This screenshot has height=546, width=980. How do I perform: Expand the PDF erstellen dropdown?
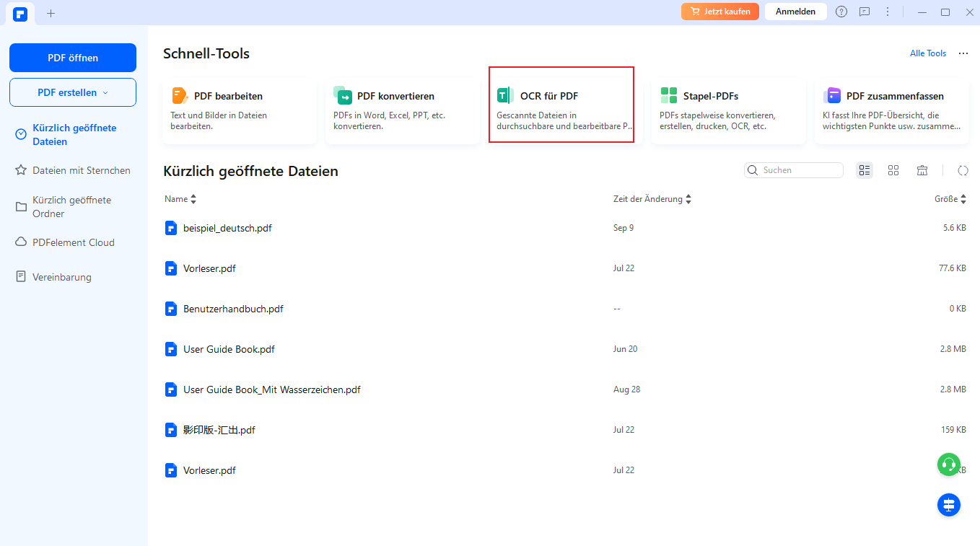click(73, 92)
